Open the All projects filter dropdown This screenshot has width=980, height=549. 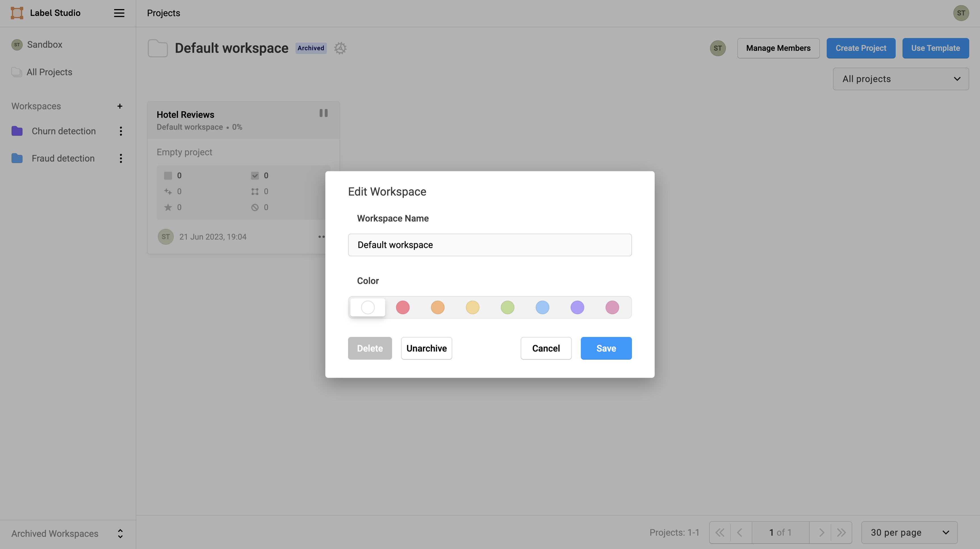(x=901, y=79)
